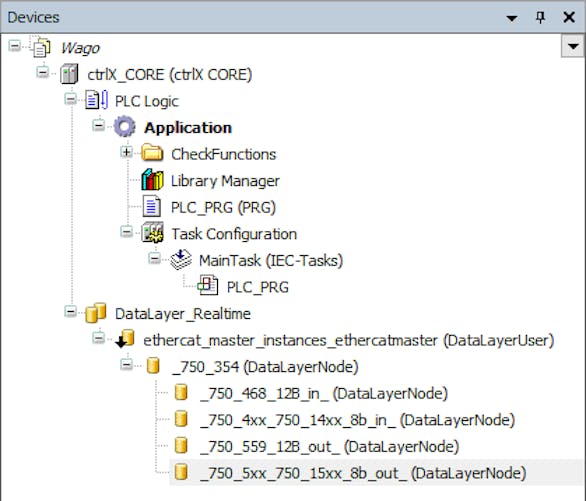586x501 pixels.
Task: Click the Library Manager books icon
Action: [x=152, y=180]
